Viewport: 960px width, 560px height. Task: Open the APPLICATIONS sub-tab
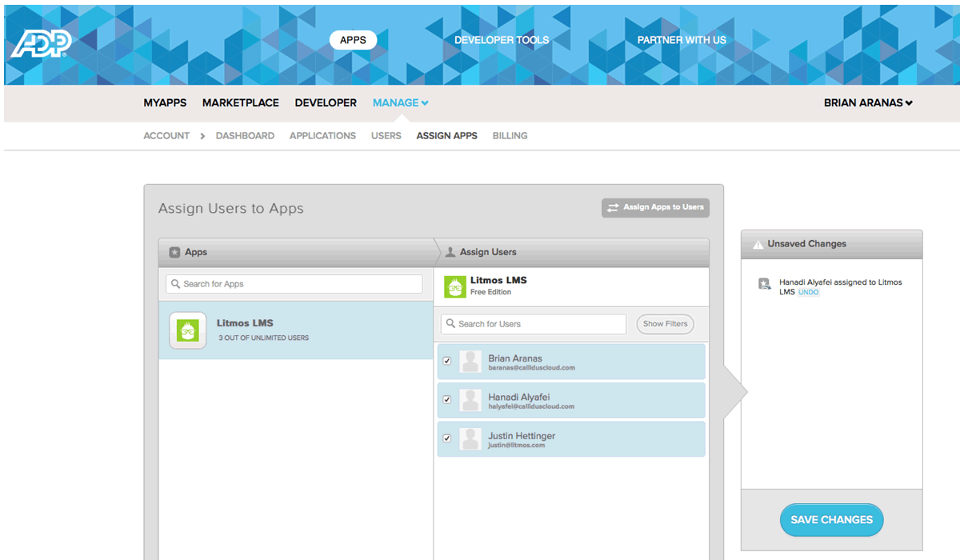(322, 136)
